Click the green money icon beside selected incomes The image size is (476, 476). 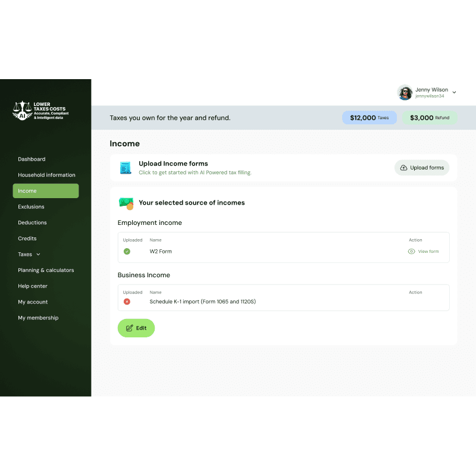126,203
